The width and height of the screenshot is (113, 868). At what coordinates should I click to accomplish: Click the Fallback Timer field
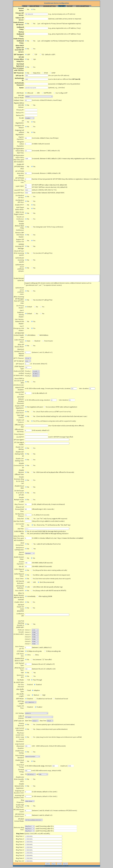28,100
